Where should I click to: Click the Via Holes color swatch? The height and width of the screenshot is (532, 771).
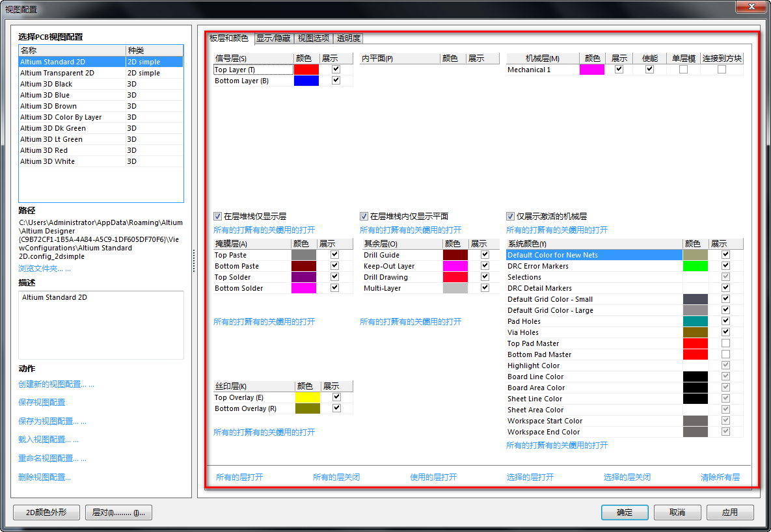click(696, 332)
